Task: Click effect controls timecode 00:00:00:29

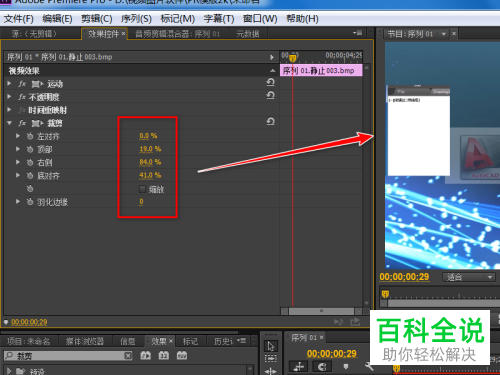Action: [29, 322]
